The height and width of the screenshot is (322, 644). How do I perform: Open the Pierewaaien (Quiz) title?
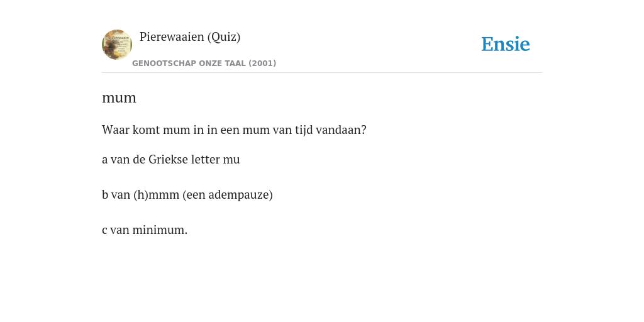[x=190, y=37]
